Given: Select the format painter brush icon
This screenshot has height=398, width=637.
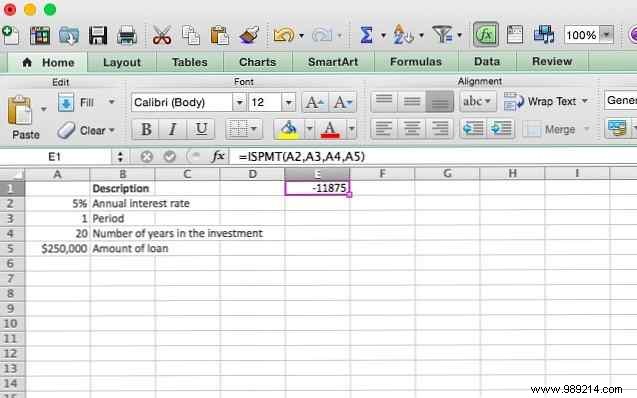Looking at the screenshot, I should point(249,35).
